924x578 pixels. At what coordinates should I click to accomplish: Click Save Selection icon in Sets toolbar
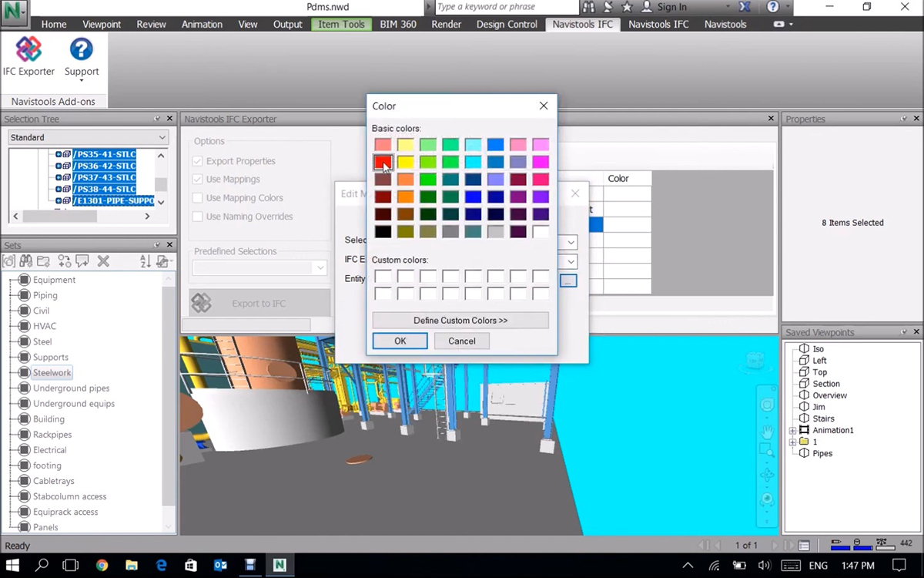coord(9,261)
